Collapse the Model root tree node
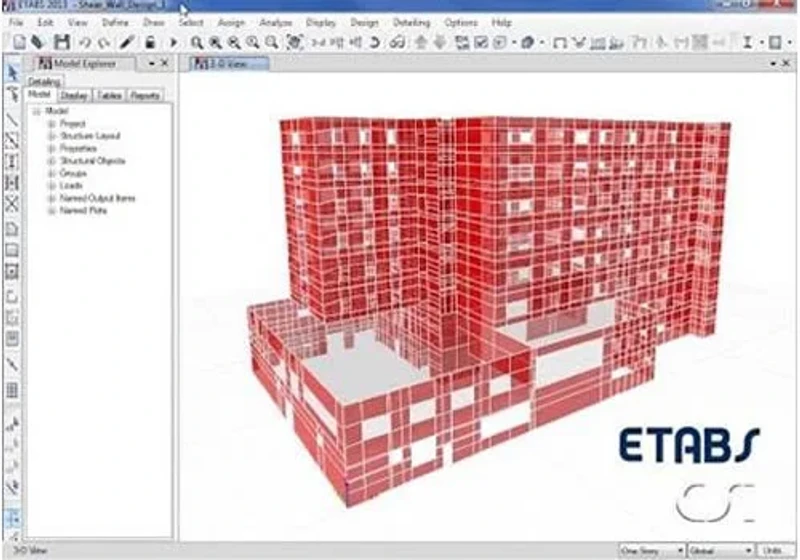Screen dimensions: 800x560 [37, 111]
